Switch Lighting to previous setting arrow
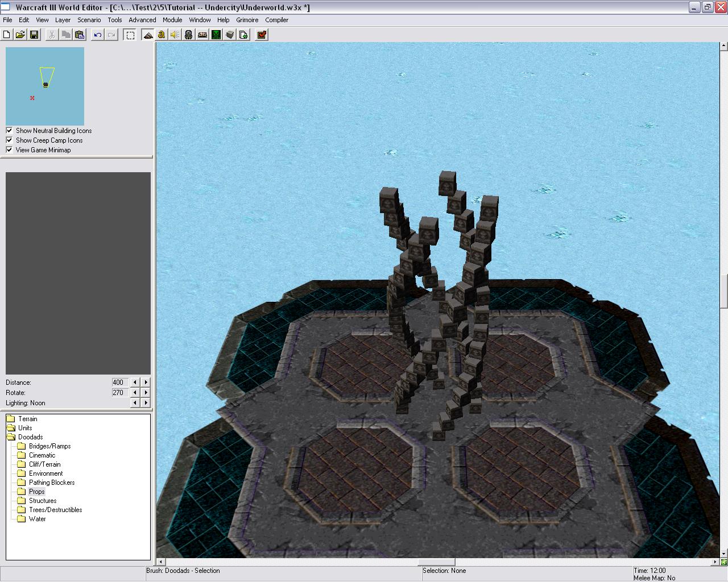The image size is (728, 582). pyautogui.click(x=135, y=402)
